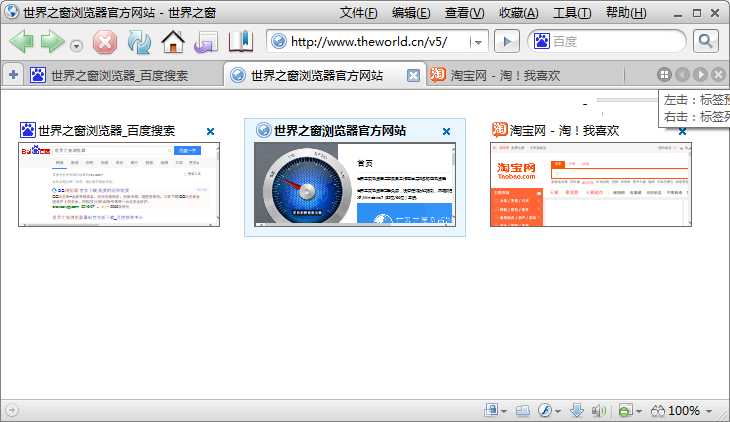This screenshot has height=422, width=730.
Task: Open the 文件(F) menu
Action: point(358,13)
